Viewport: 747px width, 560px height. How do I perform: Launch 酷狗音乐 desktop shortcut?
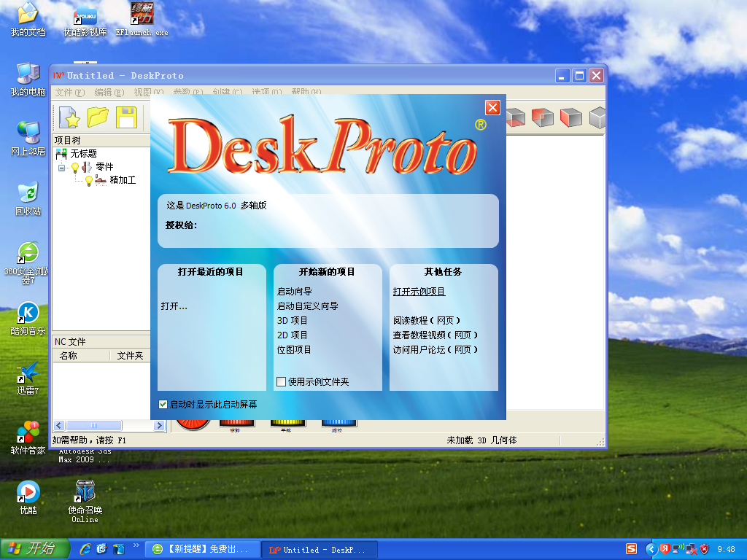coord(28,319)
